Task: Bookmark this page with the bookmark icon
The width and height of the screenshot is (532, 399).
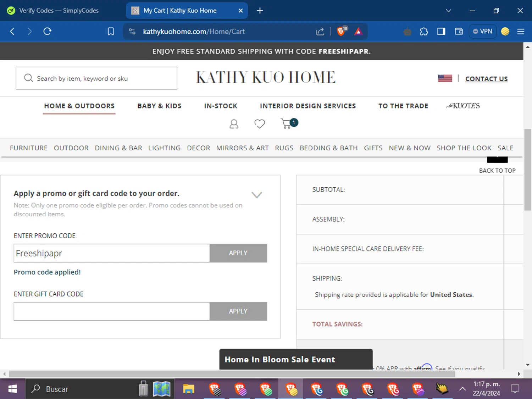Action: click(111, 32)
